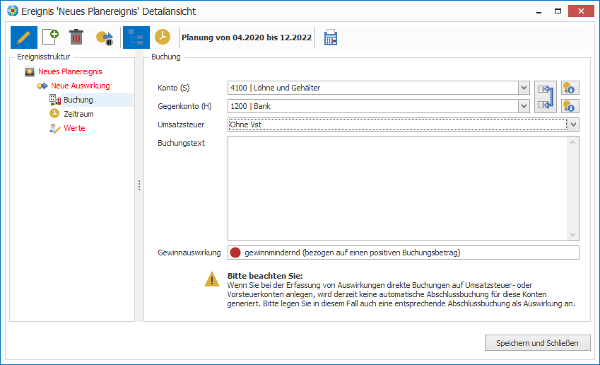Click the Buchungstext scrollbar down arrow
The image size is (600, 365).
coord(573,235)
